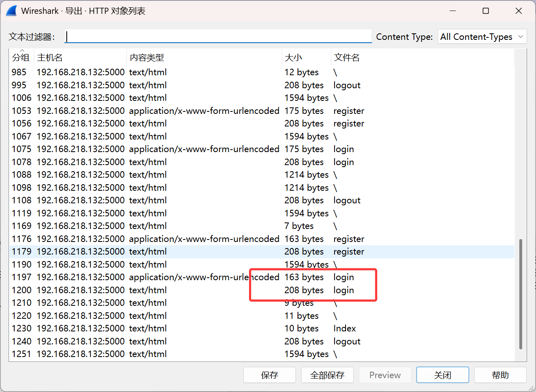Sort by the 主机名 column header
This screenshot has width=536, height=392.
coord(81,57)
